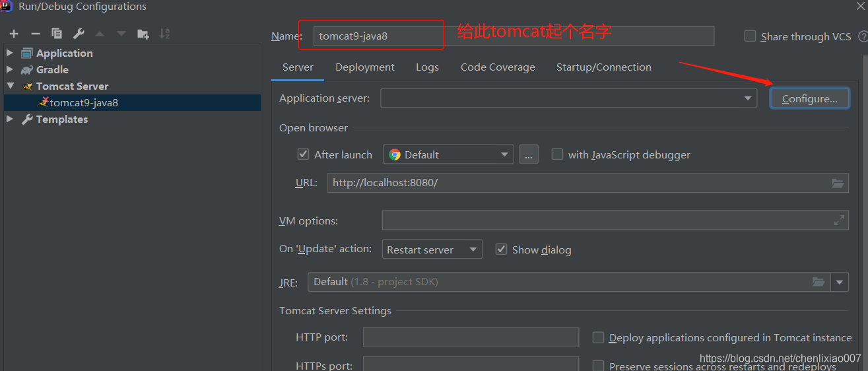Toggle Share through VCS checkbox

pyautogui.click(x=750, y=36)
